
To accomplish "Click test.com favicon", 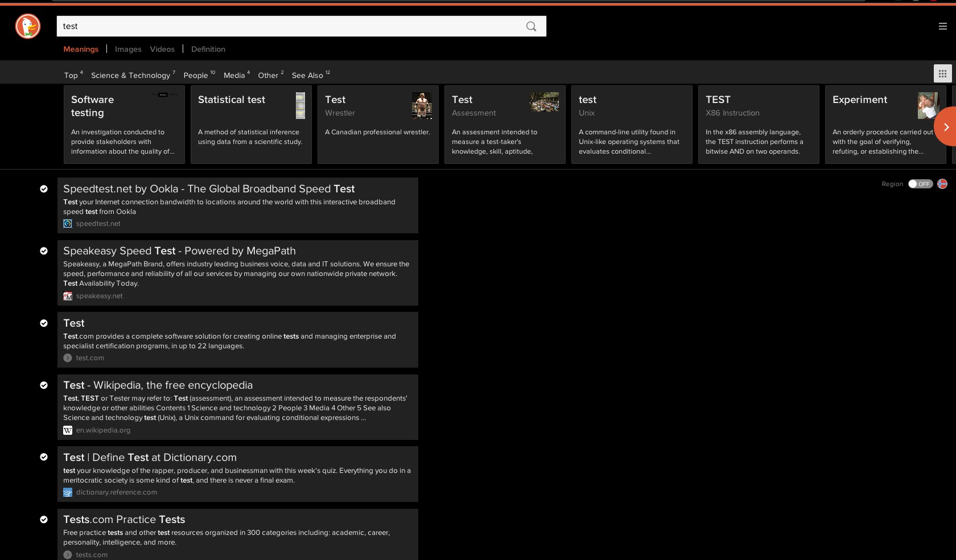I will (x=68, y=358).
